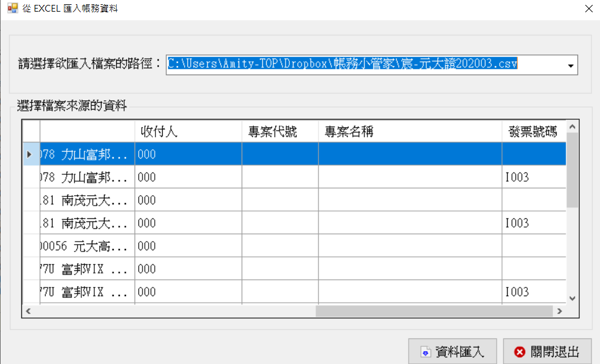Click the 關閉退出 close and exit button
This screenshot has height=364, width=600.
click(547, 351)
